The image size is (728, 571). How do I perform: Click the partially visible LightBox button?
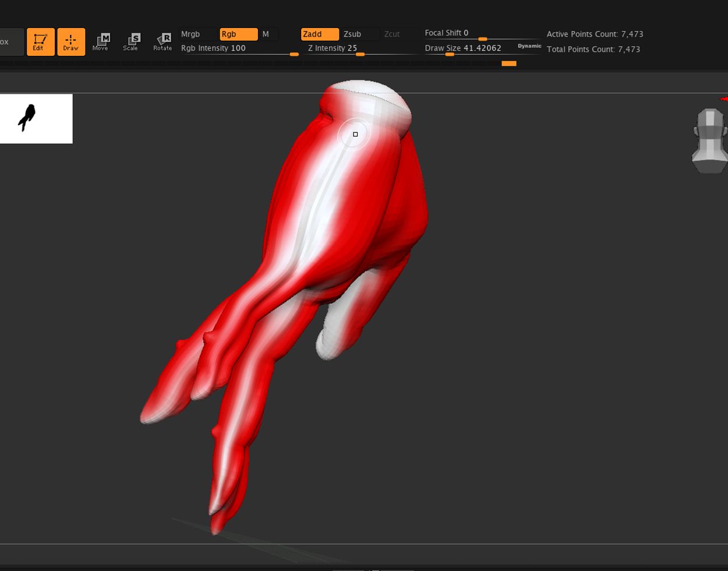pyautogui.click(x=10, y=42)
